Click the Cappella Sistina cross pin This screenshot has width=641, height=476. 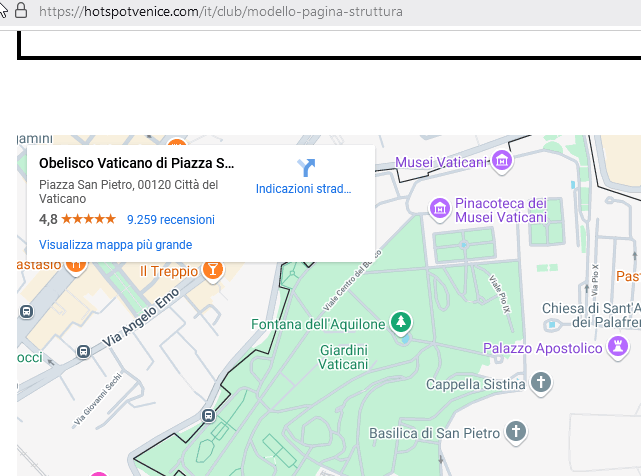click(x=541, y=383)
